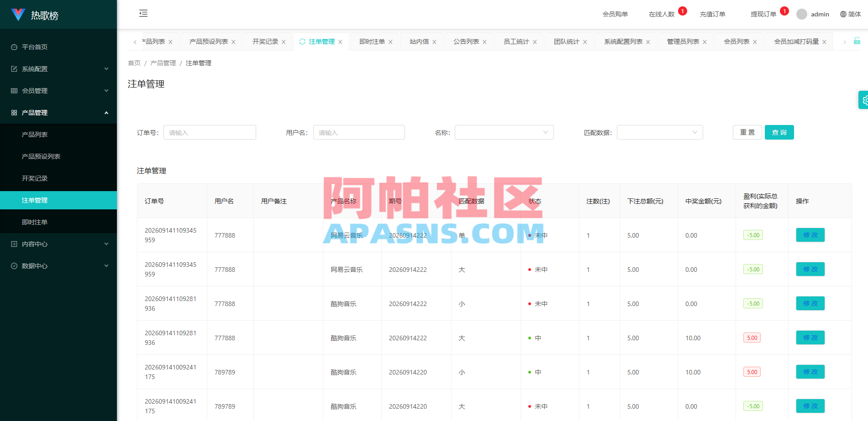Click the 订单号 input field

(x=210, y=132)
